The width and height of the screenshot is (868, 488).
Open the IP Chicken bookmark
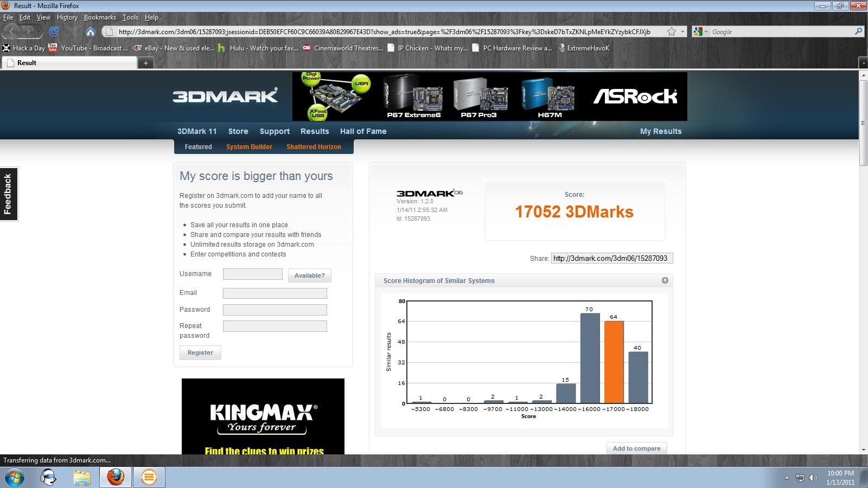(x=427, y=48)
